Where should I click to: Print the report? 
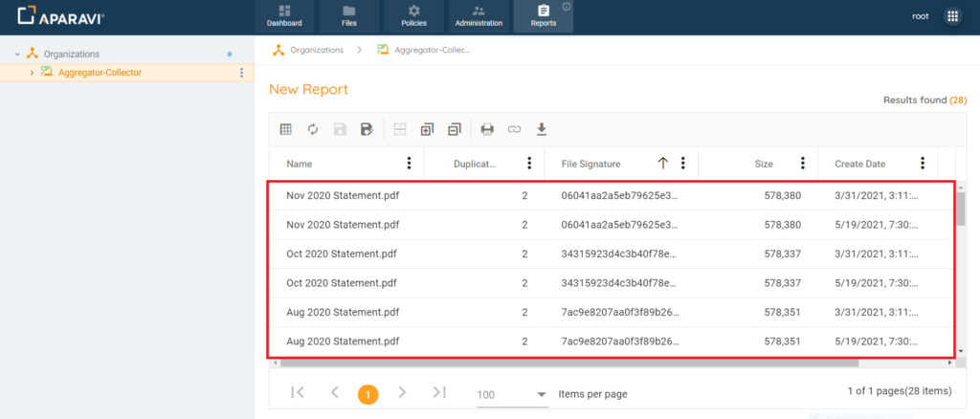[x=487, y=129]
